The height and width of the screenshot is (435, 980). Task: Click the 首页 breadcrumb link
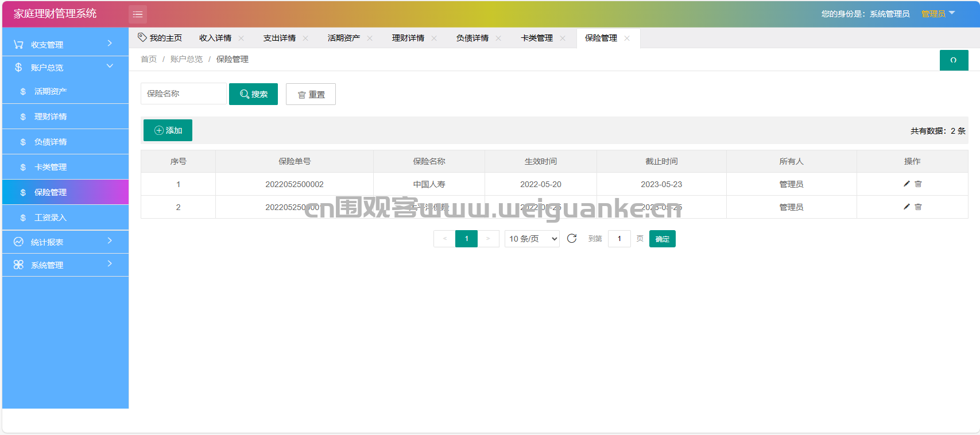click(x=149, y=59)
